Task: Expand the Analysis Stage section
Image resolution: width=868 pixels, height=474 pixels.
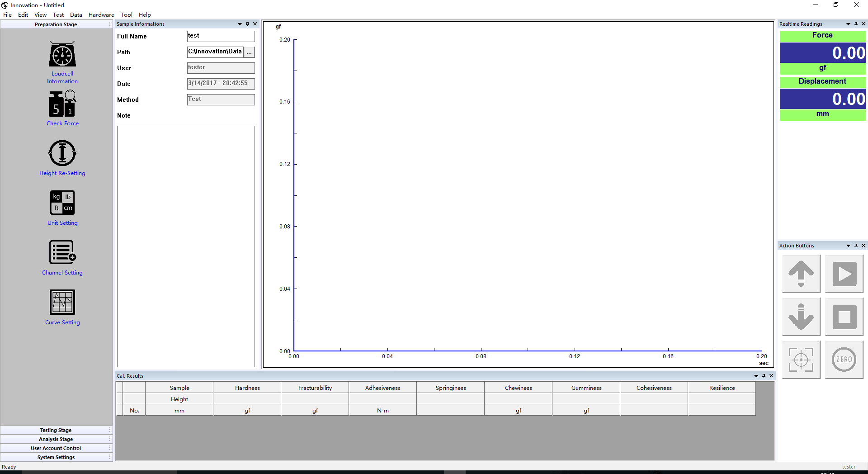Action: [56, 439]
